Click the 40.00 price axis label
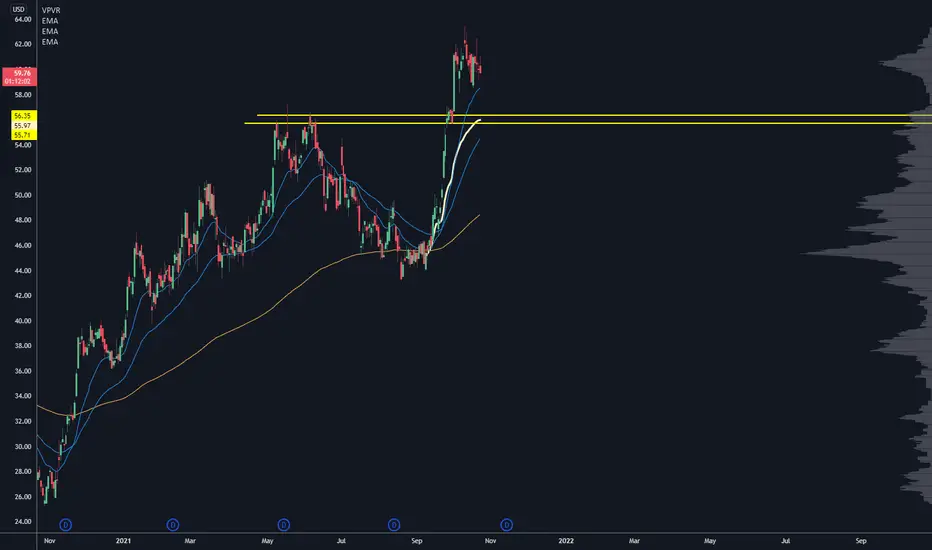The width and height of the screenshot is (932, 550). coord(23,320)
